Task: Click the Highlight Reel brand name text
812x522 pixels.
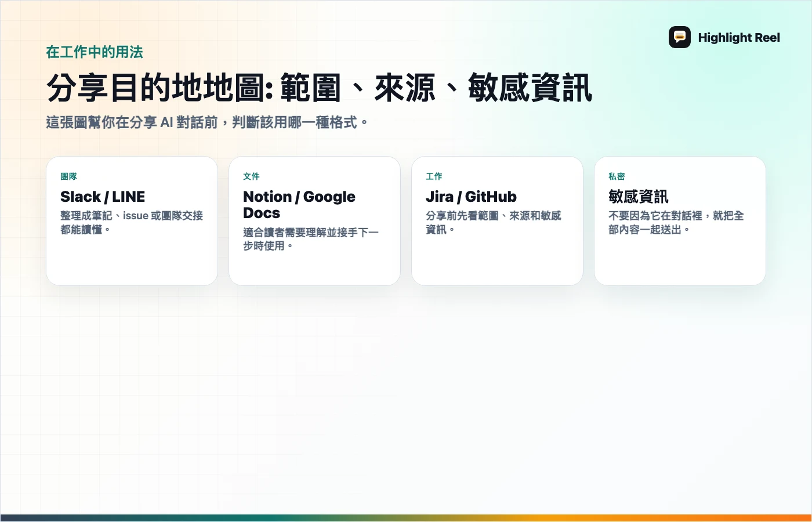Action: click(x=739, y=38)
